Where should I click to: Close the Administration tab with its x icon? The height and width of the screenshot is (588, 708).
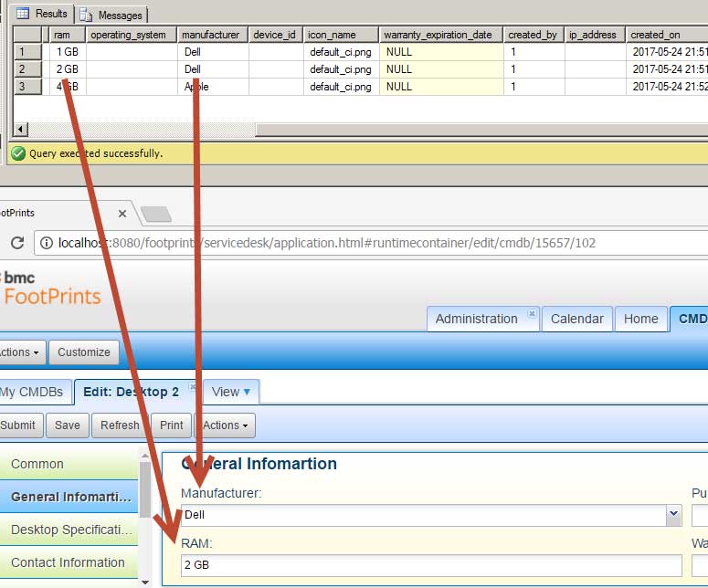pos(532,313)
